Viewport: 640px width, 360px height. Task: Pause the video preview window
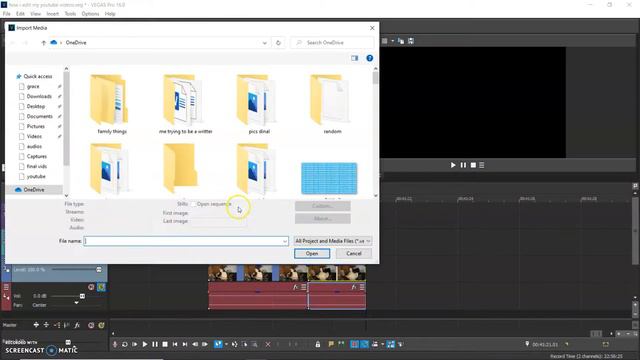(x=463, y=165)
